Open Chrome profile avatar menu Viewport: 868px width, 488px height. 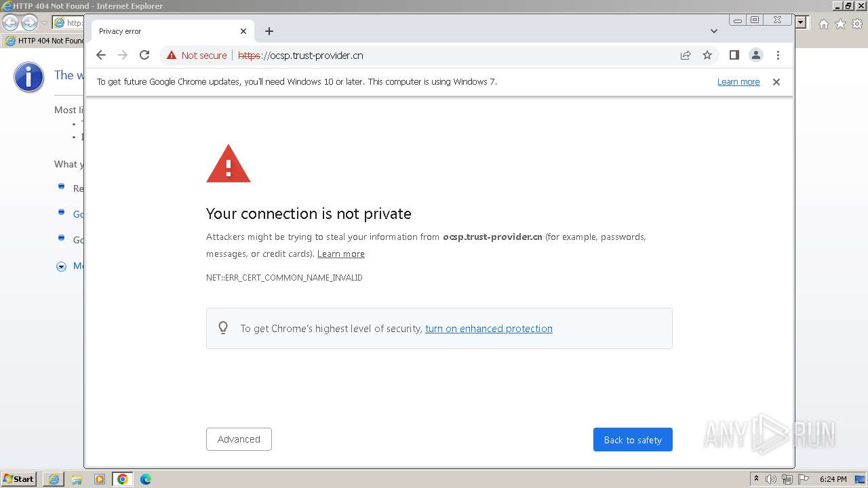pyautogui.click(x=756, y=56)
